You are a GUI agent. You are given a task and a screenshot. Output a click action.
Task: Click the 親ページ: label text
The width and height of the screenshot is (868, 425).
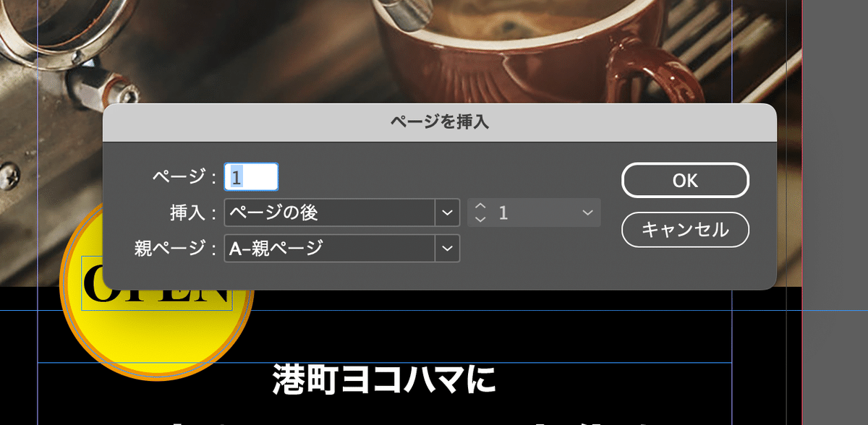176,249
